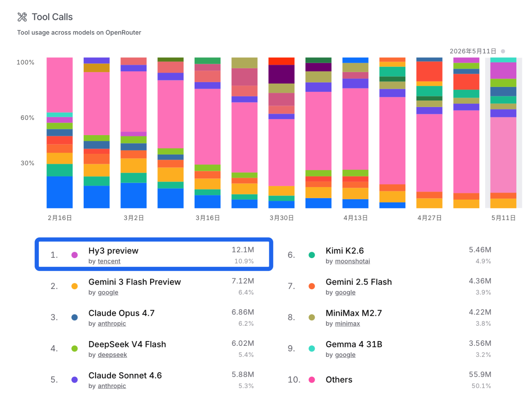
Task: Click the 3月16日 chart bar
Action: coord(207,133)
